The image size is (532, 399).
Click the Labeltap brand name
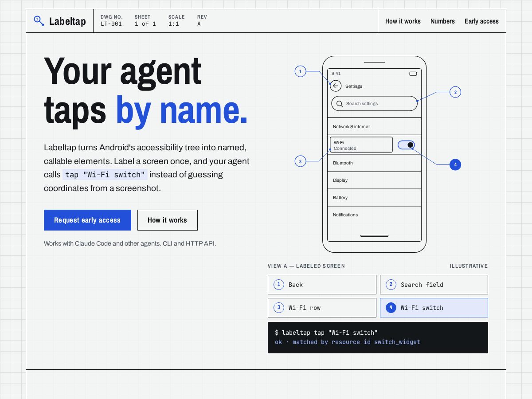point(67,21)
